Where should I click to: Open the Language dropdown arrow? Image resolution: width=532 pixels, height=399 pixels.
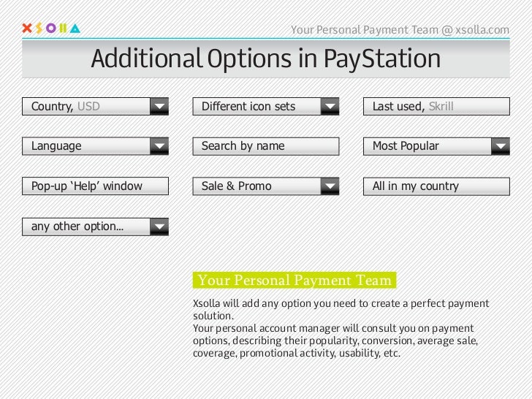[159, 146]
